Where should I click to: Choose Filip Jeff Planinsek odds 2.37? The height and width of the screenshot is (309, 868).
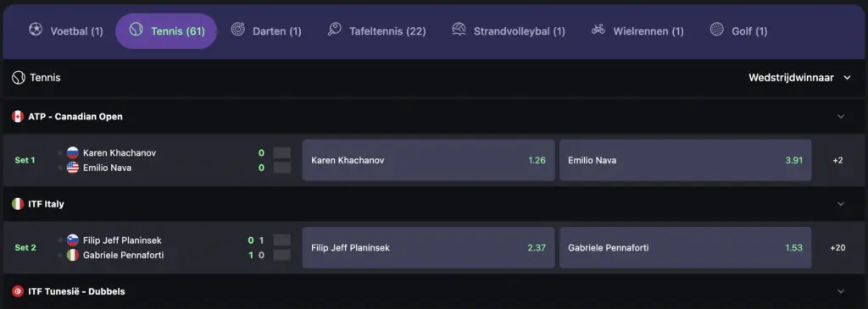tap(428, 248)
